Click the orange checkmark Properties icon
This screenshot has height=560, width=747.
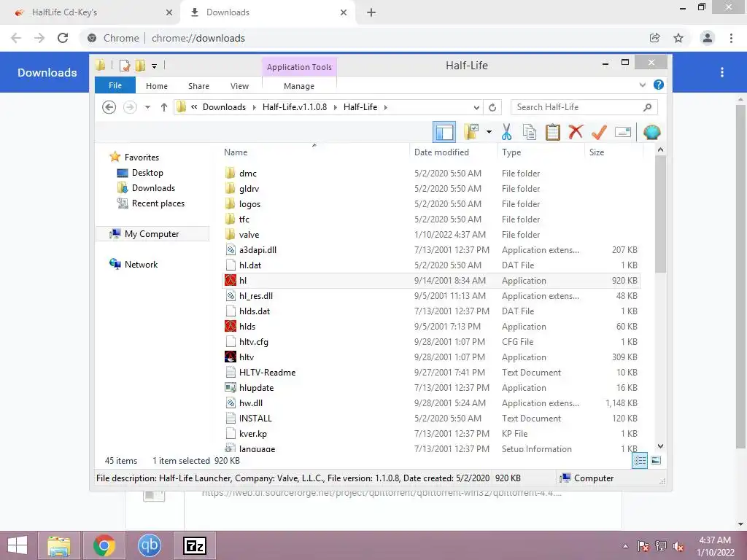(x=599, y=132)
